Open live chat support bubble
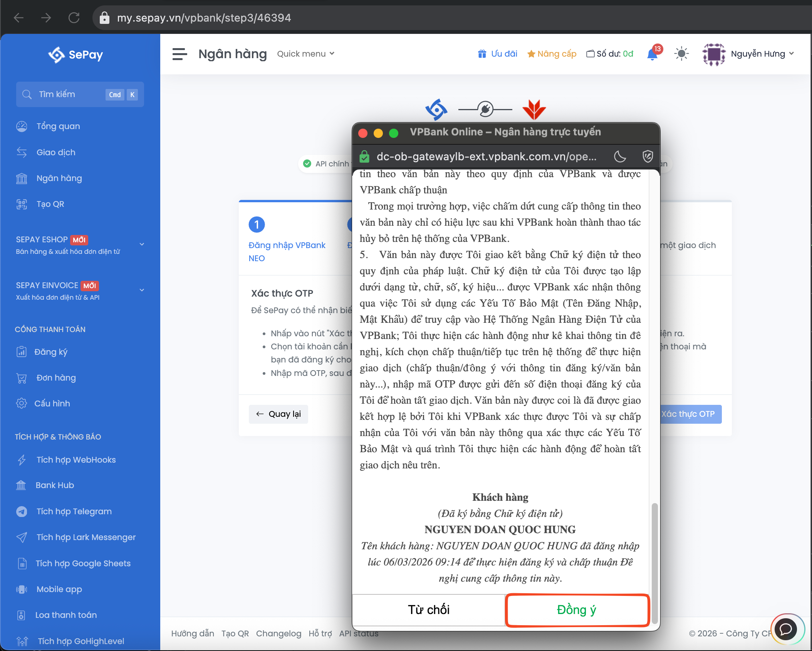This screenshot has width=812, height=651. (x=786, y=629)
